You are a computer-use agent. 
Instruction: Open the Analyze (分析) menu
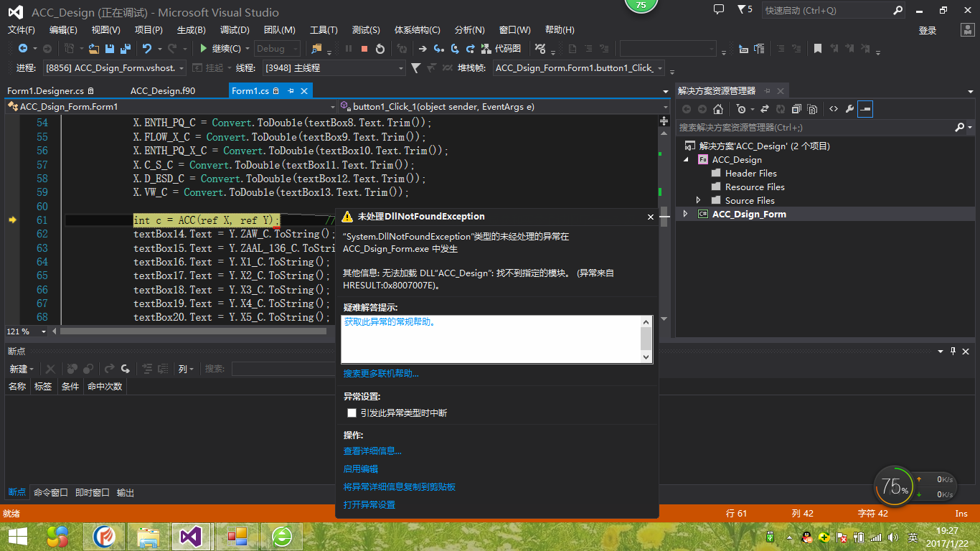click(x=470, y=29)
